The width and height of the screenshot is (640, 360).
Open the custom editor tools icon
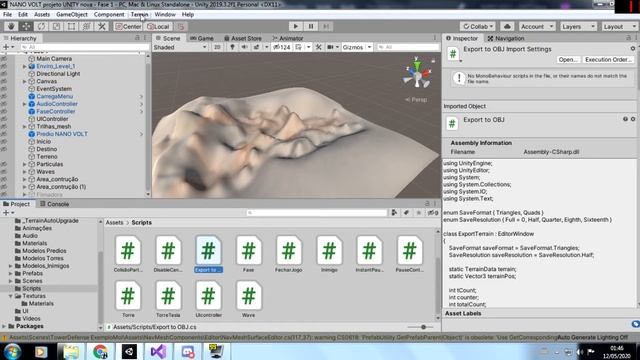tap(102, 27)
